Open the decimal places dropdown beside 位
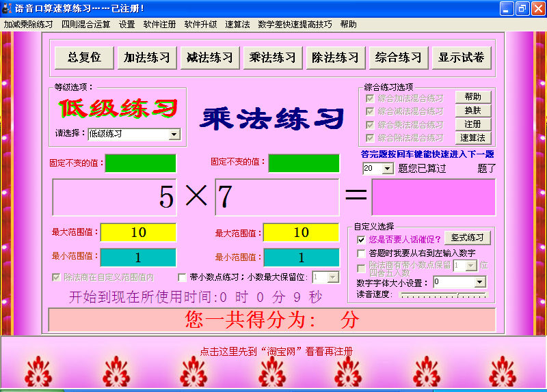Viewport: 547px width, 392px height. [x=471, y=266]
